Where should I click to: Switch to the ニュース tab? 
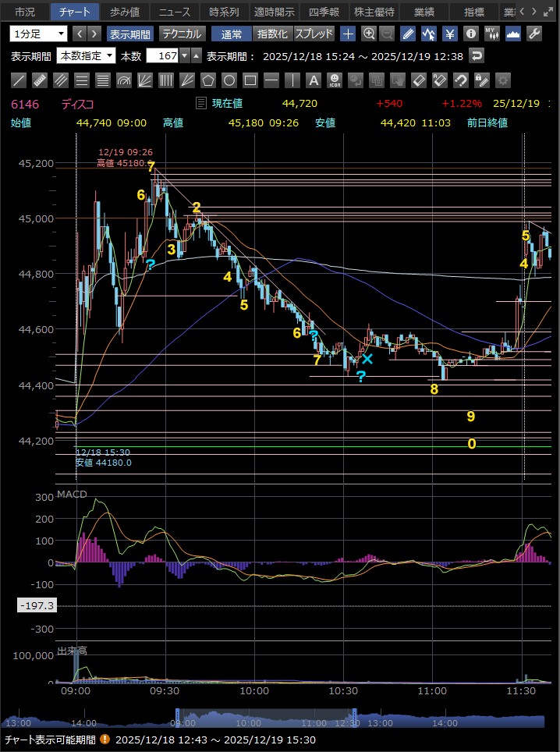(175, 12)
